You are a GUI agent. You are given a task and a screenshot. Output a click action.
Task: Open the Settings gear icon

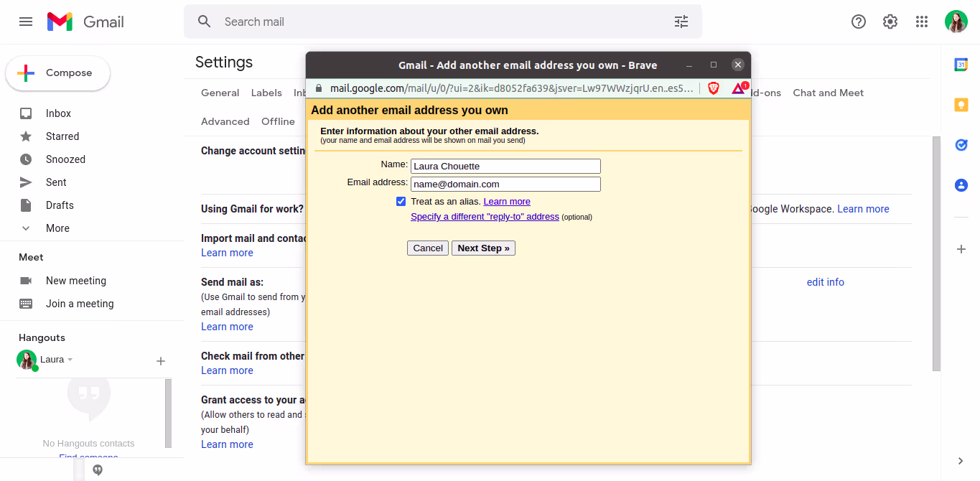pos(890,22)
